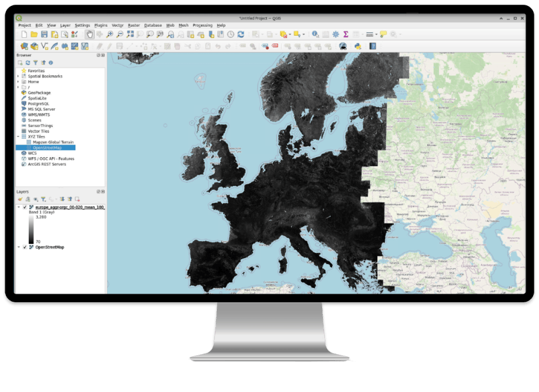Open the Style Manager icon

74,34
